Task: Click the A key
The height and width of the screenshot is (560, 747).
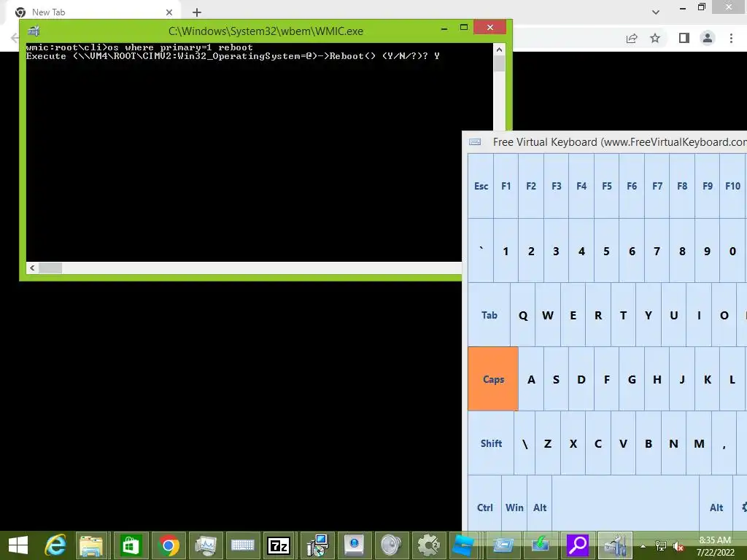Action: click(531, 379)
